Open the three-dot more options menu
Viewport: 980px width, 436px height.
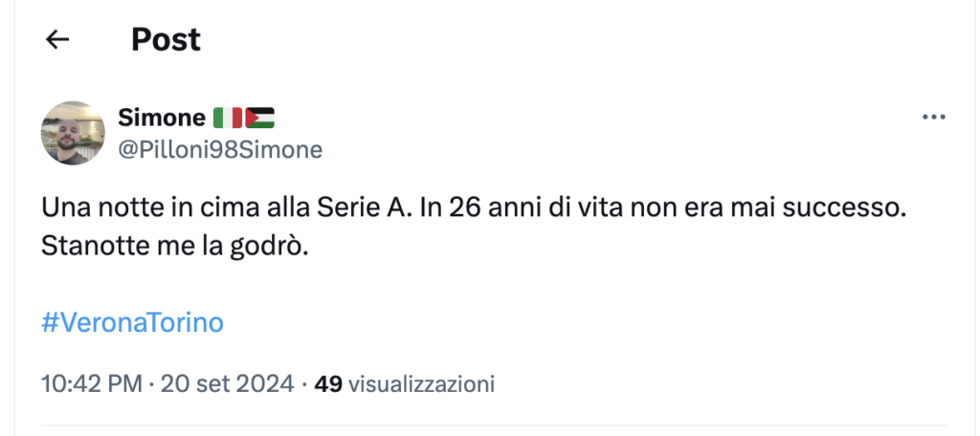click(932, 118)
